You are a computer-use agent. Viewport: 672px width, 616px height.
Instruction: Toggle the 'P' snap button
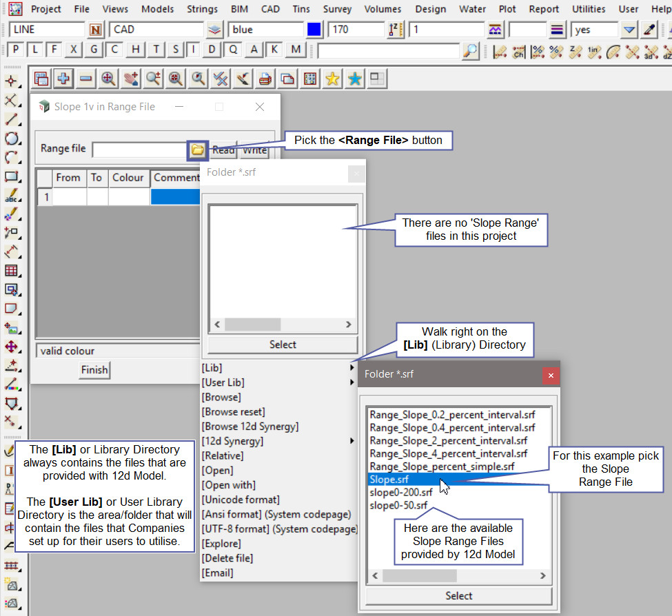[15, 50]
